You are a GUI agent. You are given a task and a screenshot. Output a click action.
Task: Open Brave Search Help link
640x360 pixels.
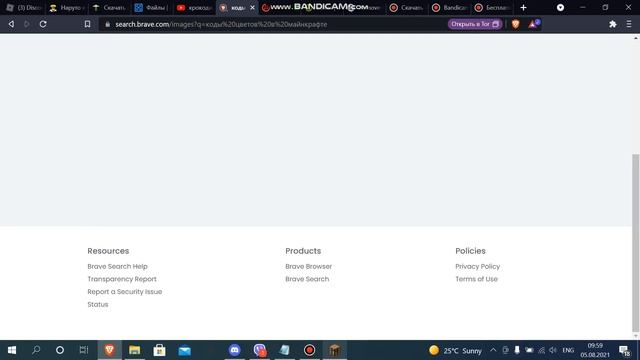(117, 266)
